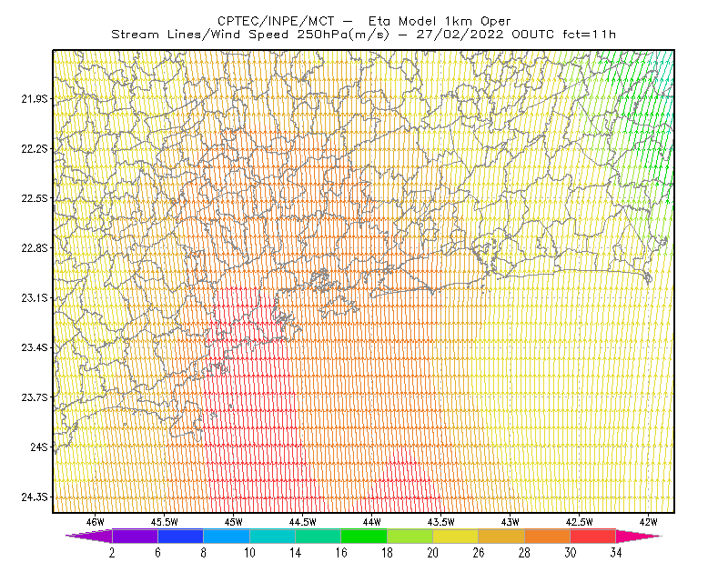Click the purple left arrow of colorbar
The height and width of the screenshot is (562, 728).
coord(89,536)
